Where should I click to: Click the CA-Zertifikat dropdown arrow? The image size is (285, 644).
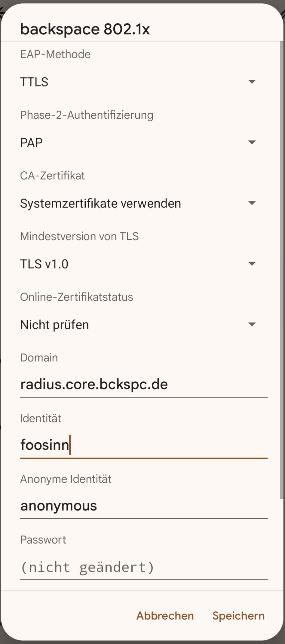pyautogui.click(x=252, y=203)
